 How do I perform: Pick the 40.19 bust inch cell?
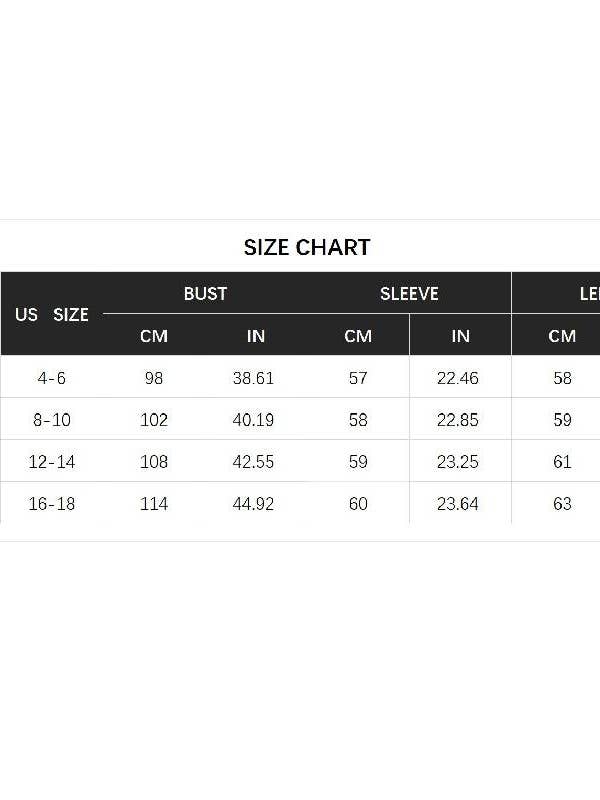[254, 420]
